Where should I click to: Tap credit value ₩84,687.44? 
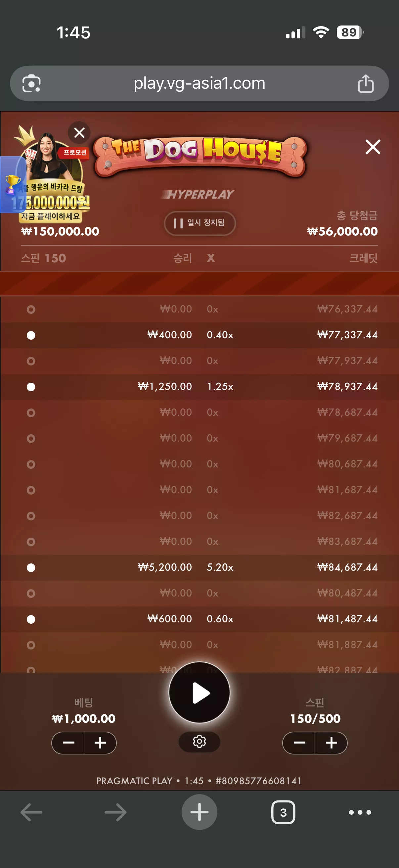pos(347,567)
